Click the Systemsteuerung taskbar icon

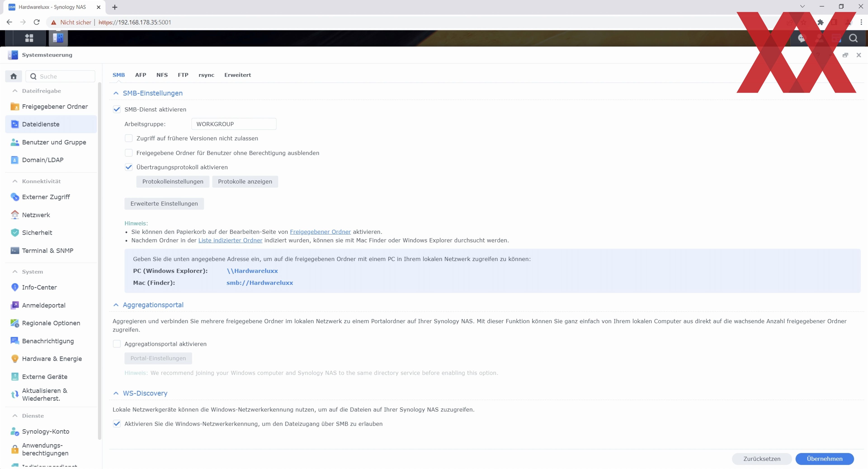[58, 38]
